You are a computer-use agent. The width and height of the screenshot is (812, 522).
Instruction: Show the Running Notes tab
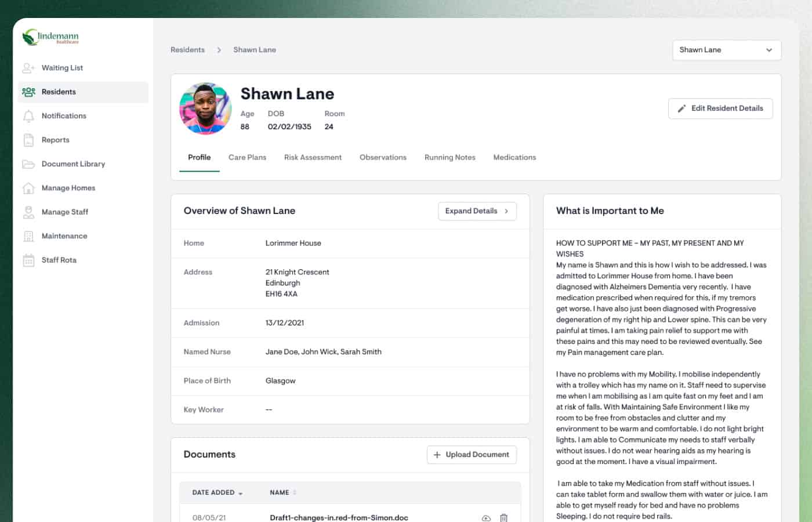450,157
